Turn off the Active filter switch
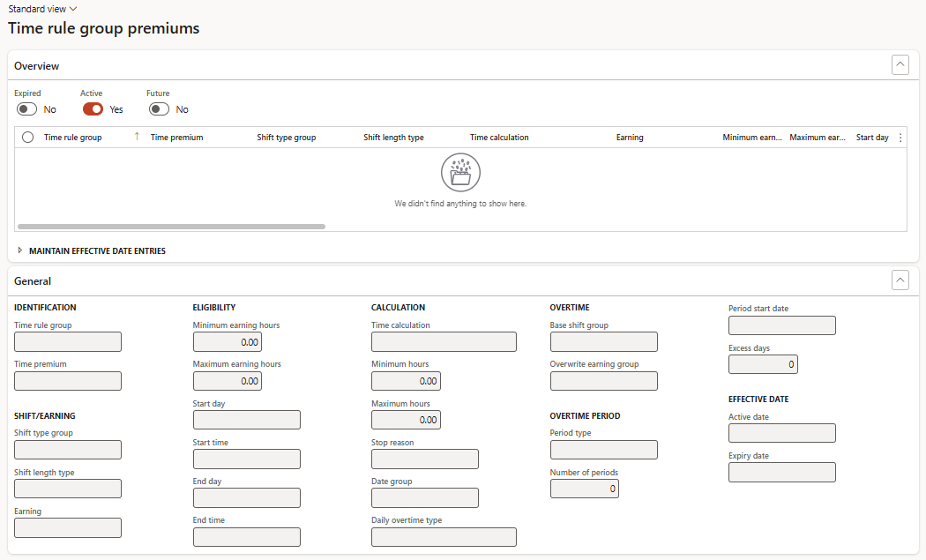This screenshot has height=560, width=926. pos(93,109)
